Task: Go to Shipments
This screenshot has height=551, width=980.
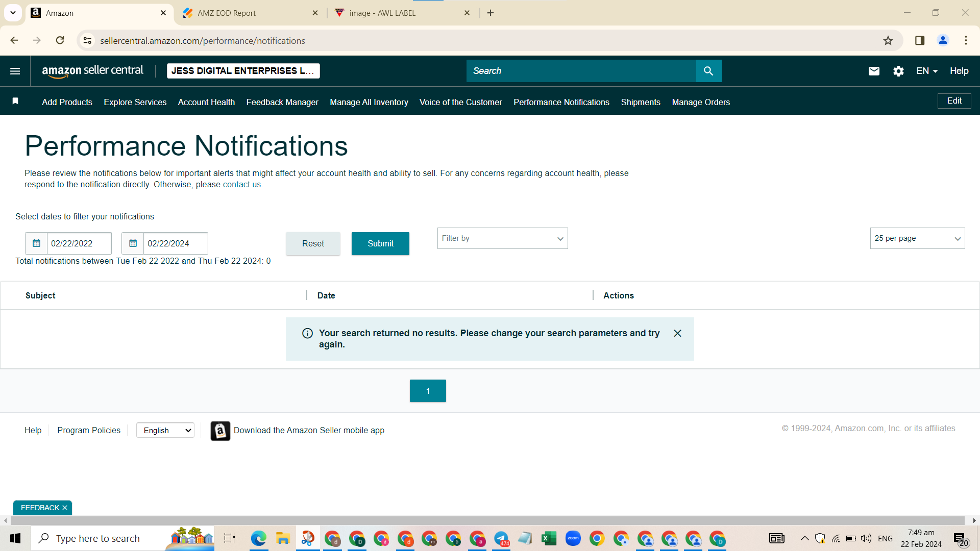Action: pos(641,102)
